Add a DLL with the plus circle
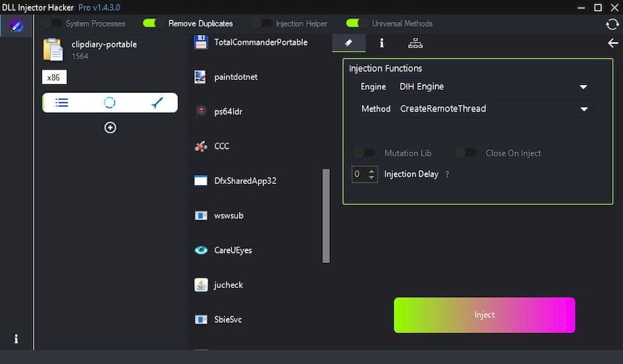The image size is (623, 364). pyautogui.click(x=110, y=127)
